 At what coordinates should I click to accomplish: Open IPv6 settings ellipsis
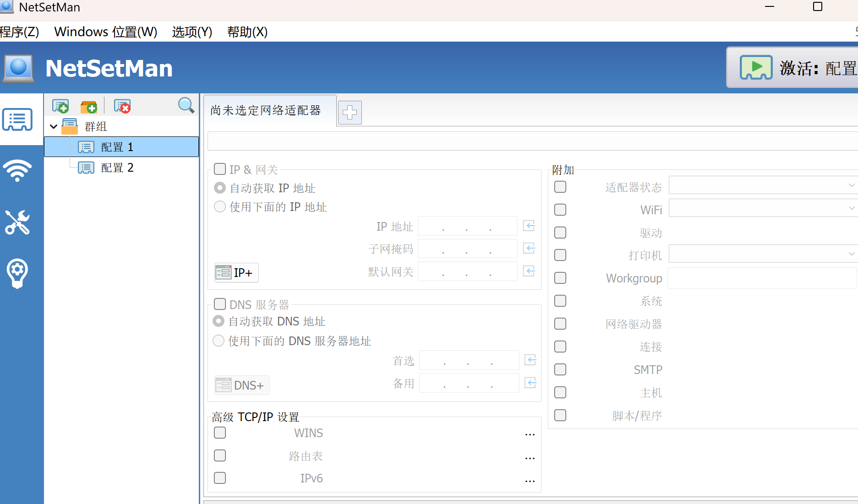(x=530, y=480)
